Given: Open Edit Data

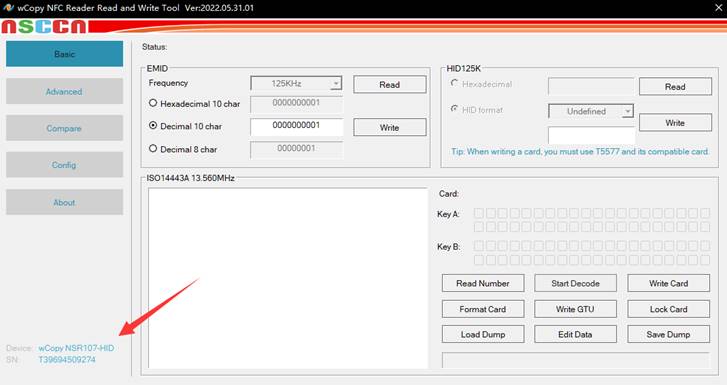Looking at the screenshot, I should point(575,334).
